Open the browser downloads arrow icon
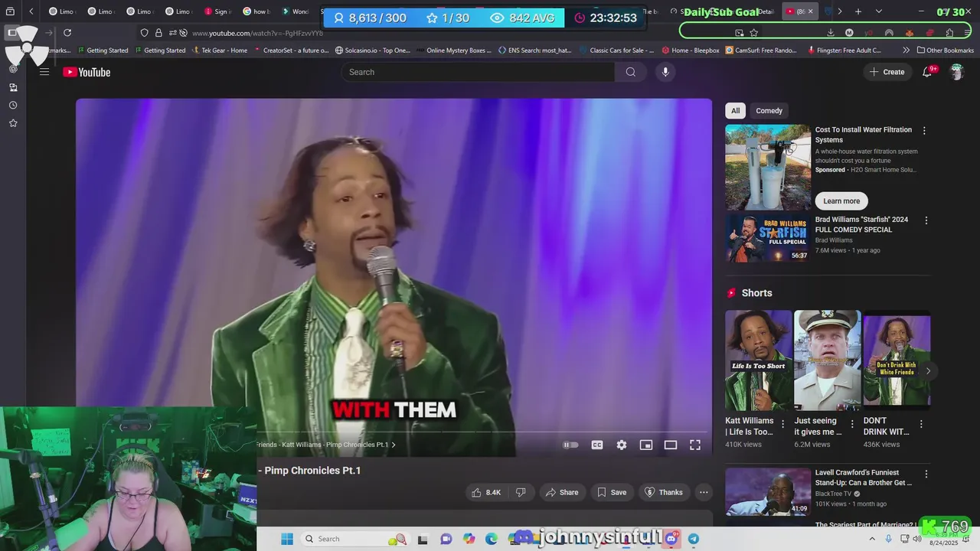The height and width of the screenshot is (551, 980). (831, 33)
